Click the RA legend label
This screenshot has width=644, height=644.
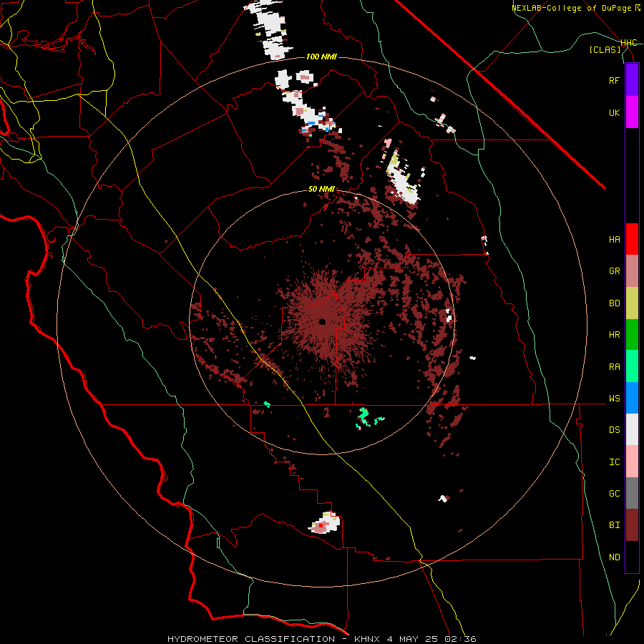tap(614, 367)
